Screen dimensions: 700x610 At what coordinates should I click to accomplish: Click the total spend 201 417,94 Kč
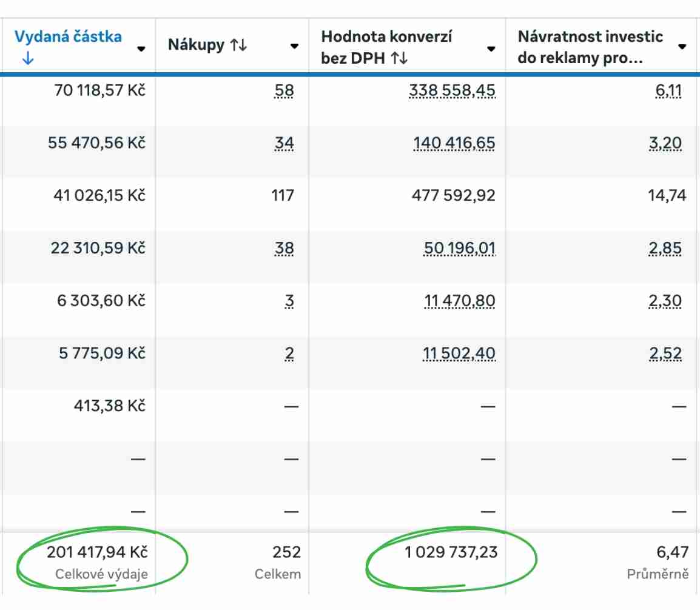(x=97, y=552)
